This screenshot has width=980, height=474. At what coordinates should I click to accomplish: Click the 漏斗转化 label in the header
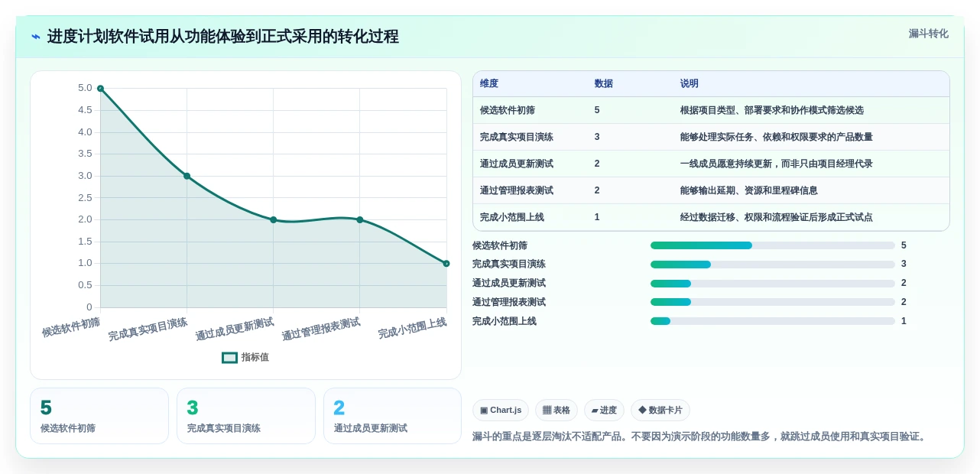coord(928,34)
